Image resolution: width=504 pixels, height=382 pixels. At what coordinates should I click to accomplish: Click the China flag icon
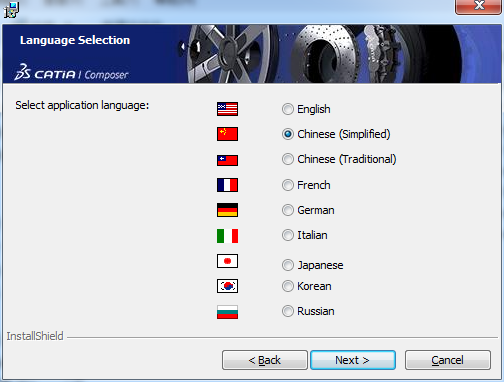point(227,134)
